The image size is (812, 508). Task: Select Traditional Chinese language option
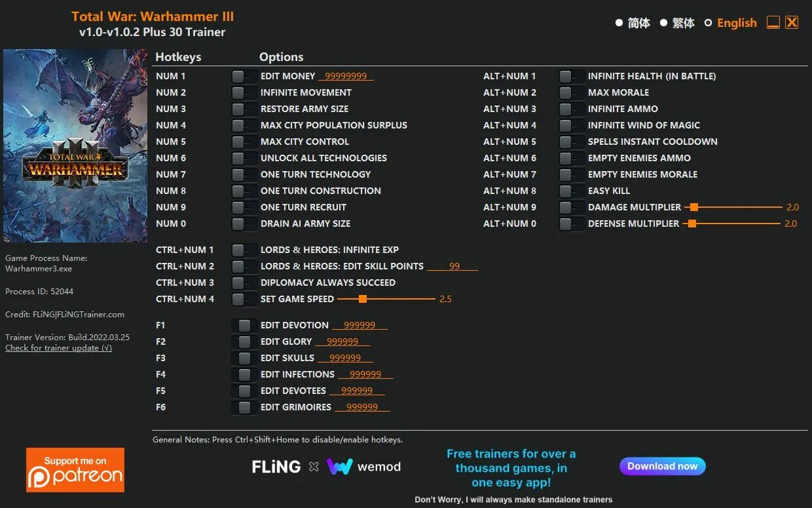pos(677,23)
